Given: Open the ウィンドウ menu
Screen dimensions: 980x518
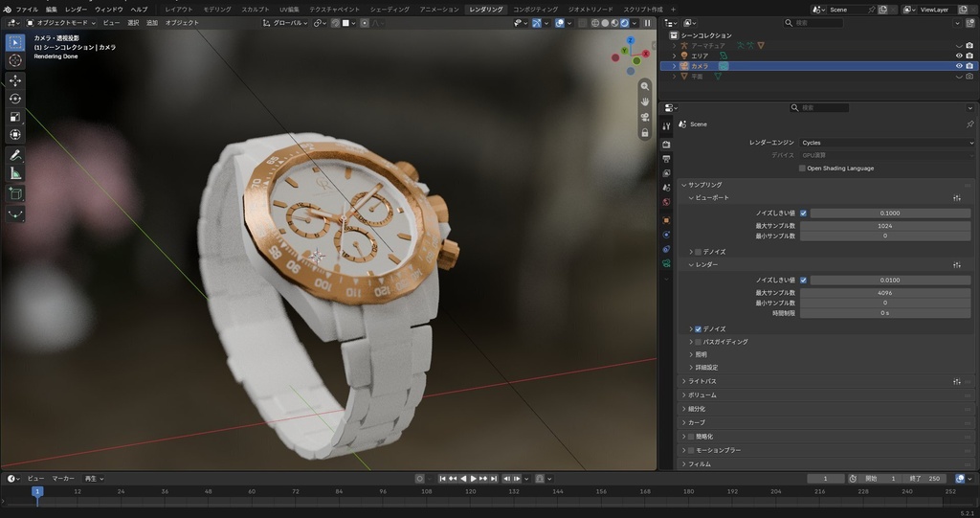Looking at the screenshot, I should (109, 10).
